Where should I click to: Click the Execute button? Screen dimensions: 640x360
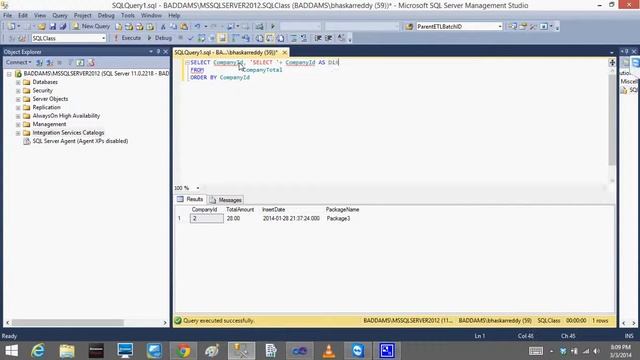point(127,38)
